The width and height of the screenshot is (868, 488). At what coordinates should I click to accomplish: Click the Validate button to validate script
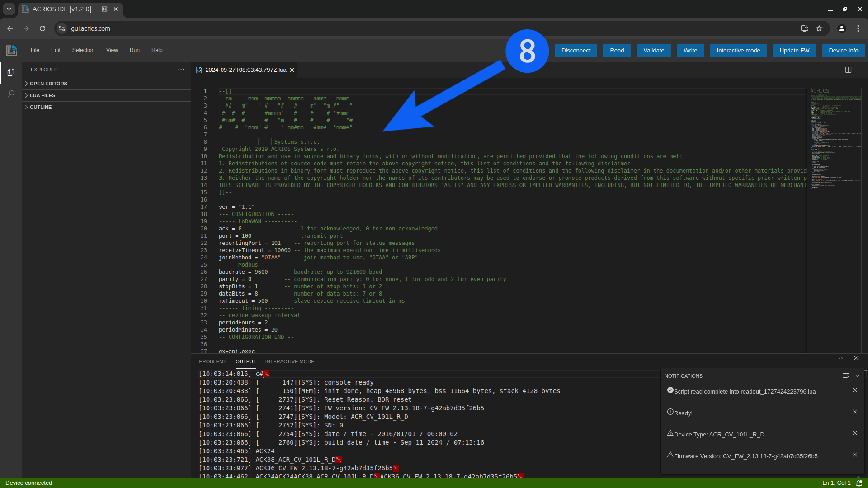tap(653, 50)
